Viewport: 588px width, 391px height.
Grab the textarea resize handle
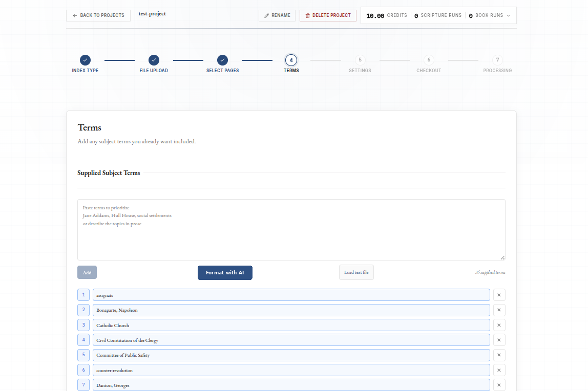click(x=502, y=257)
